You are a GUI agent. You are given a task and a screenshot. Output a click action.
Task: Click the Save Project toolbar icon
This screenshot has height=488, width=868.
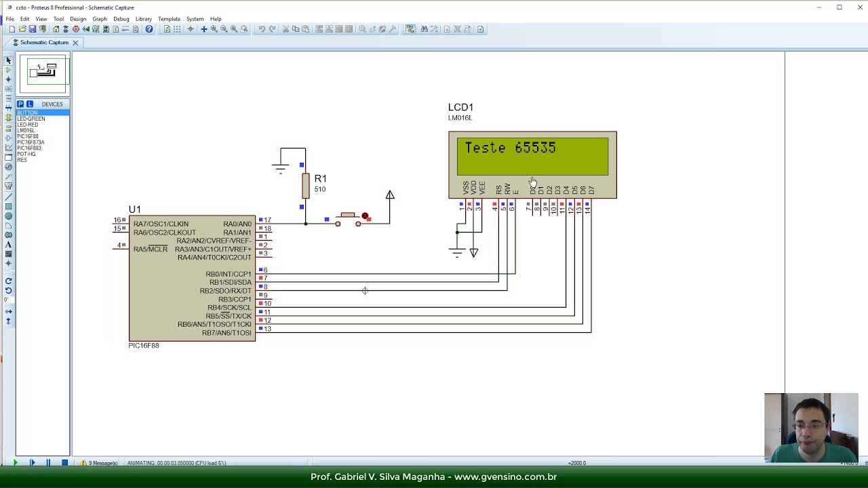pos(32,29)
